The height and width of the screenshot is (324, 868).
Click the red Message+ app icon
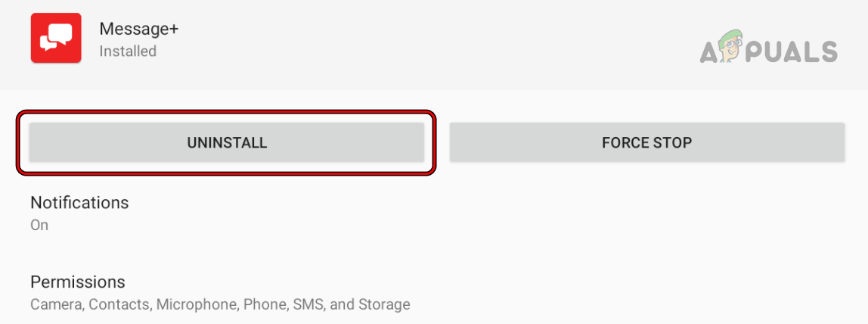pyautogui.click(x=55, y=39)
